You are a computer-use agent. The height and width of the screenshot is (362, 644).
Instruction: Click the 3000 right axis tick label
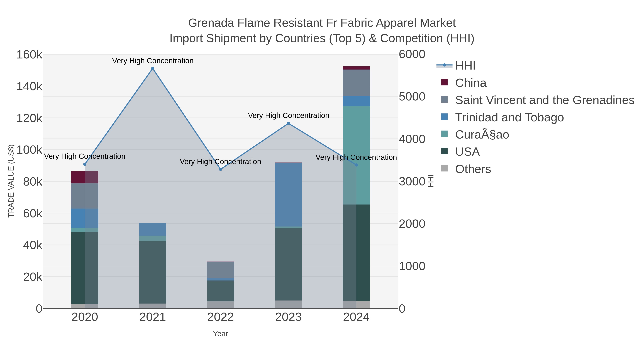(412, 181)
